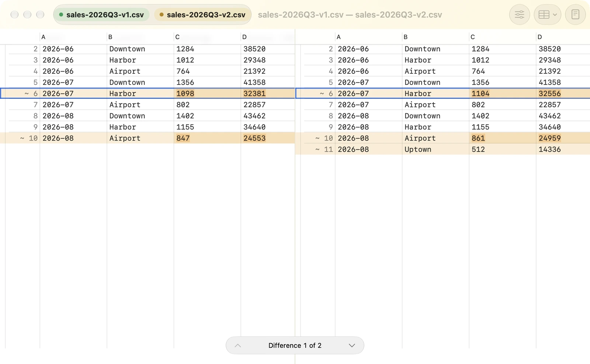Click the highlighted cell 861
The height and width of the screenshot is (364, 590).
click(x=478, y=138)
